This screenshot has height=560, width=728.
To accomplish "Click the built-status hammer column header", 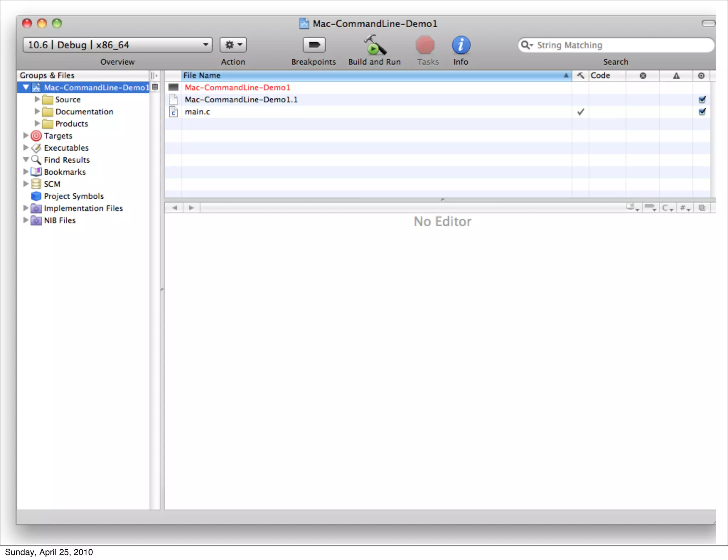I will coord(580,76).
